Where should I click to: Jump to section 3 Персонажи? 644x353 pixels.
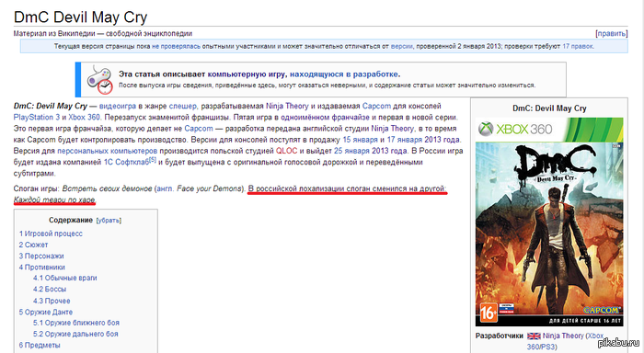tap(41, 256)
